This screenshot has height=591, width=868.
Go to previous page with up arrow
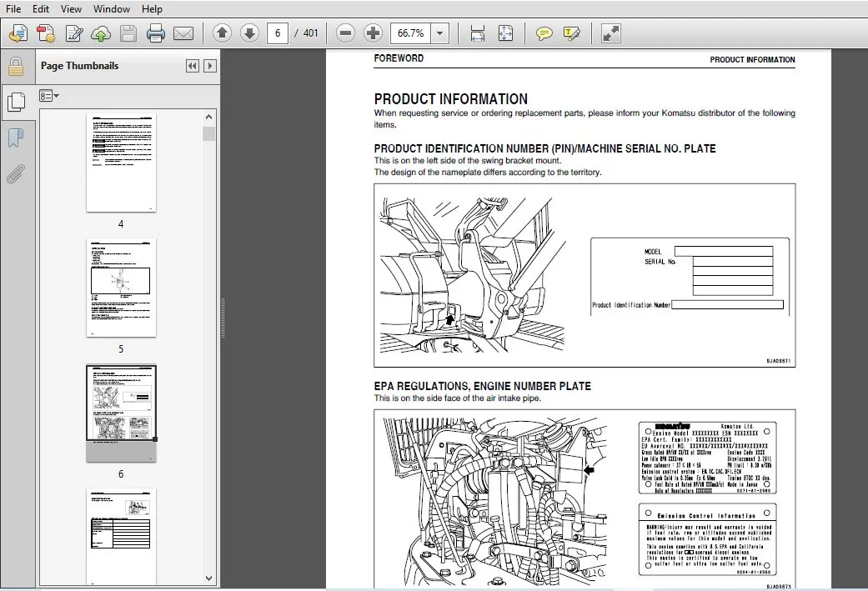[x=222, y=33]
